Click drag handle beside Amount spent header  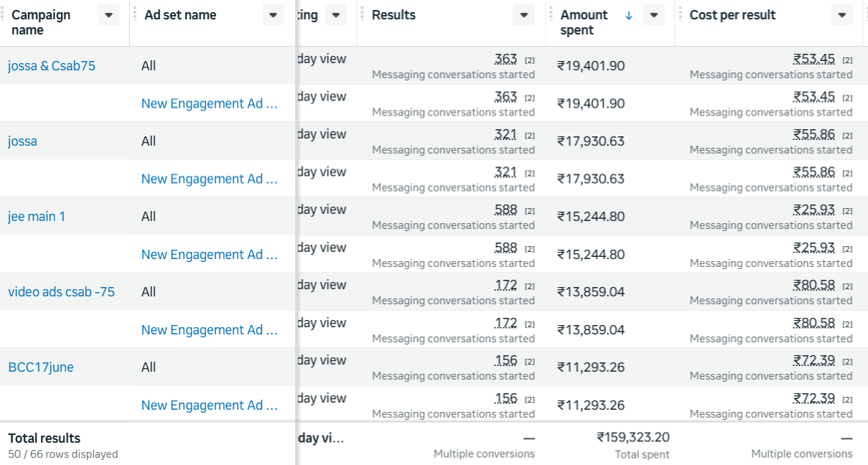(551, 14)
